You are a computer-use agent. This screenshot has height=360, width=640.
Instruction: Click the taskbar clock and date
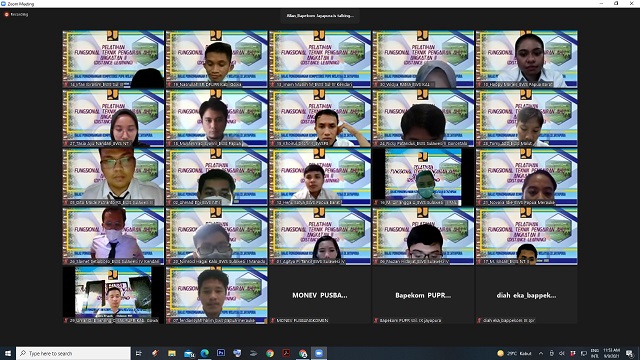[611, 353]
